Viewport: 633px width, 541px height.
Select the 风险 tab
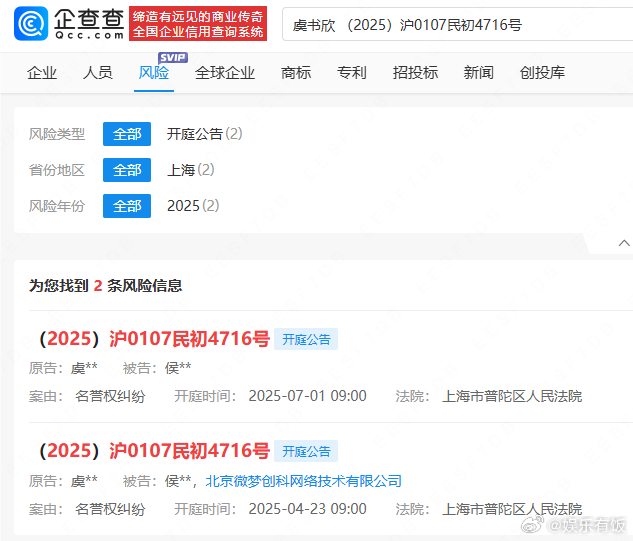[x=154, y=73]
